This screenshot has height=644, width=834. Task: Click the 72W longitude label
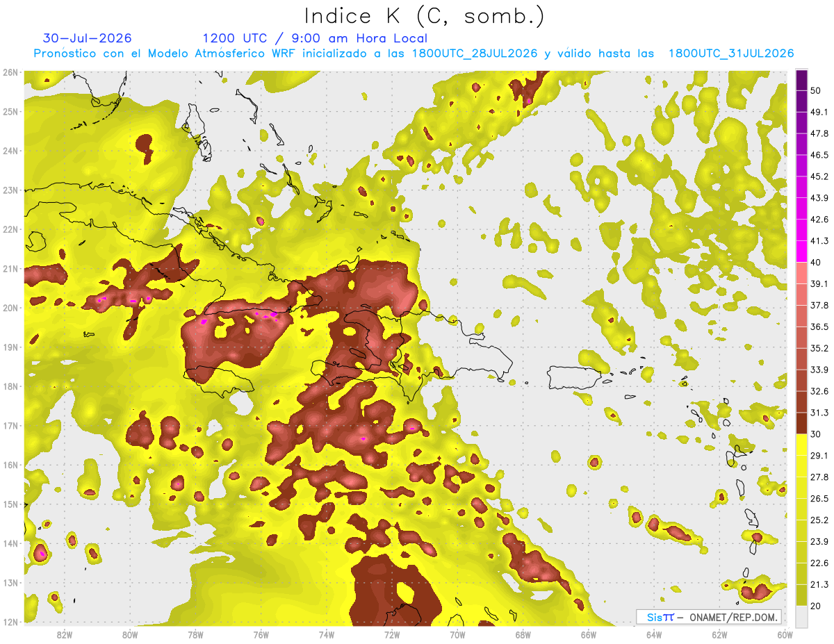coord(391,634)
